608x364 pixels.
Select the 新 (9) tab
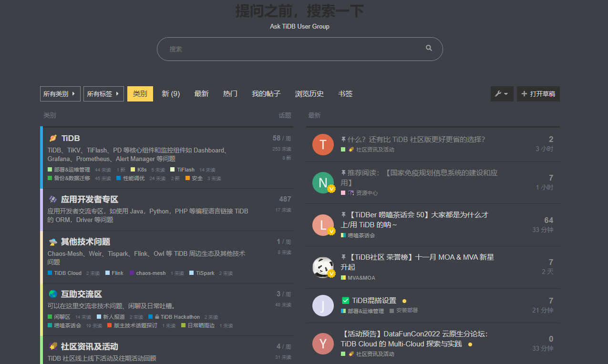coord(171,94)
